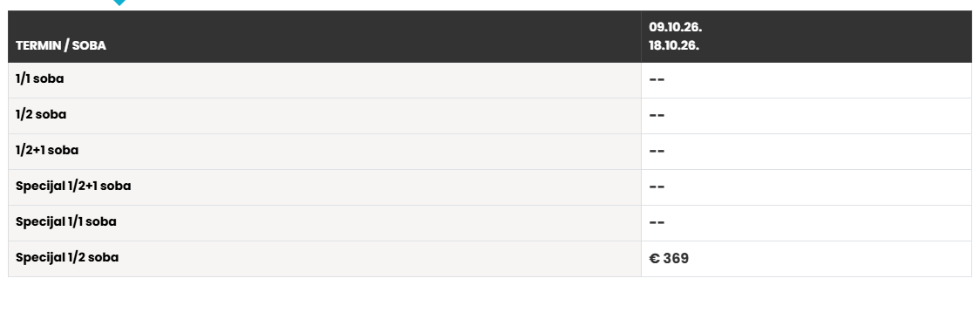Viewport: 980px width, 326px height.
Task: Click the Specijal 1/1 soba row label
Action: pos(65,221)
